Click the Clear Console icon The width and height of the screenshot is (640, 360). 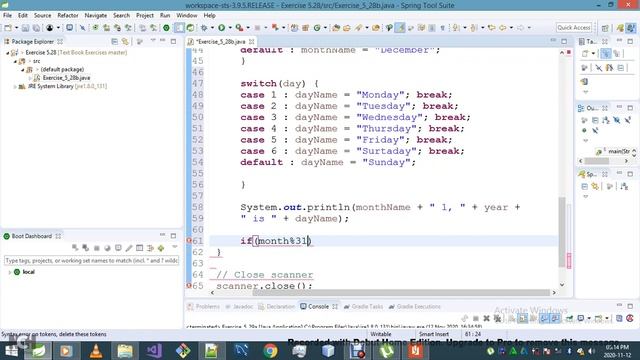coord(512,318)
